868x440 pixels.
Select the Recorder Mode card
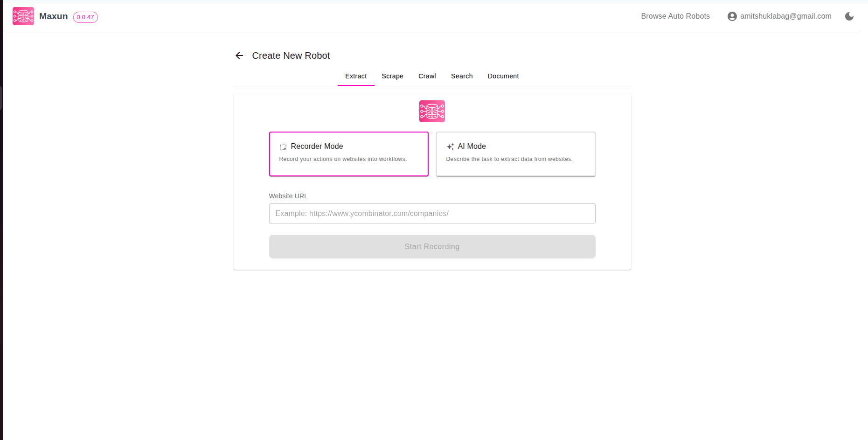click(x=349, y=154)
